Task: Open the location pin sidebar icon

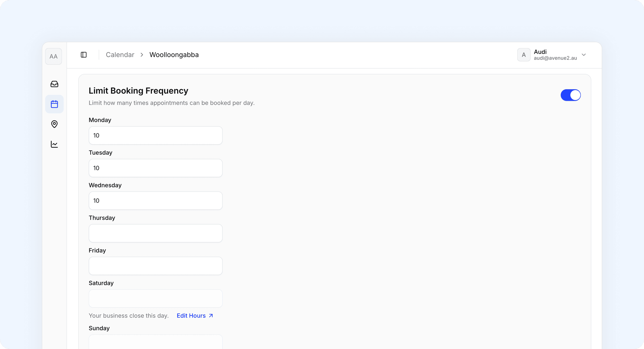Action: (54, 124)
